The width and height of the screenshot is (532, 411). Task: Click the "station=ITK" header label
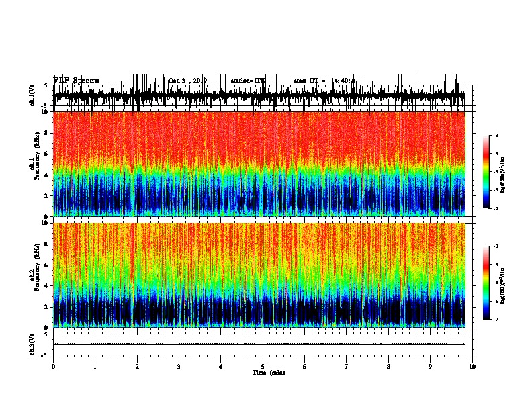click(248, 81)
